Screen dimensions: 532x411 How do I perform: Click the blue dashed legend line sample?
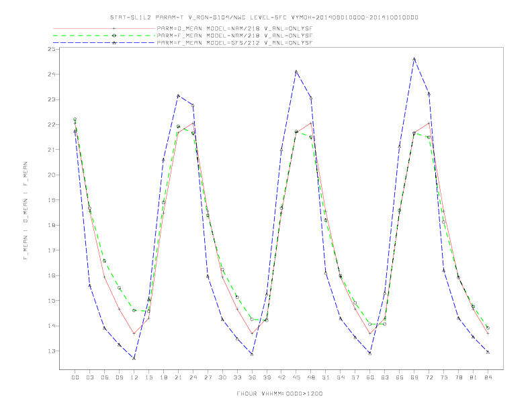[104, 43]
